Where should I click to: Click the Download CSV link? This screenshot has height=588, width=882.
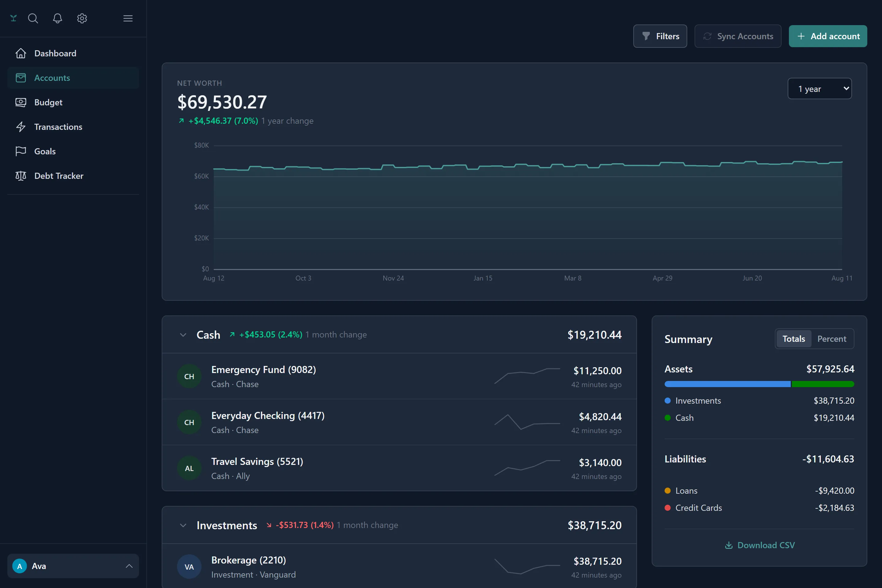pos(759,545)
